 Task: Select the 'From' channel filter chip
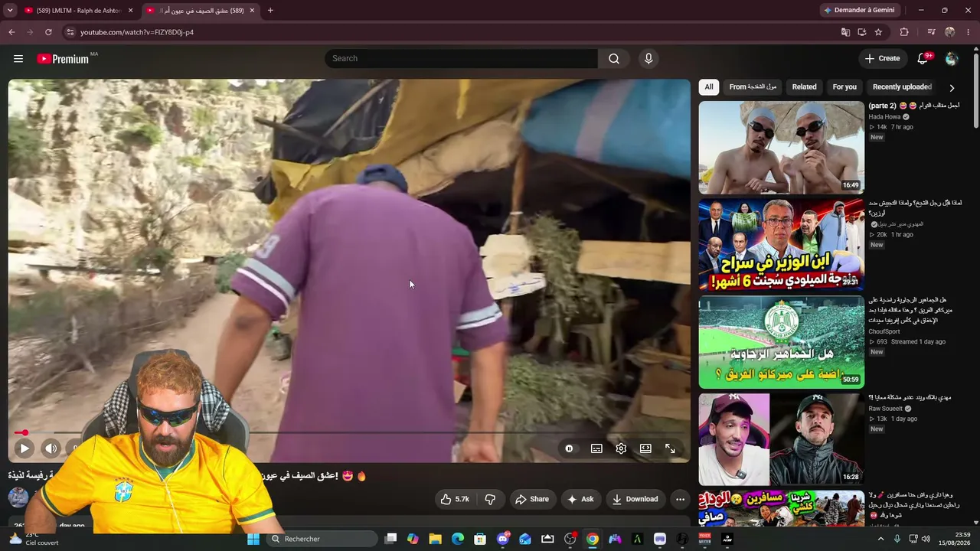pos(753,87)
